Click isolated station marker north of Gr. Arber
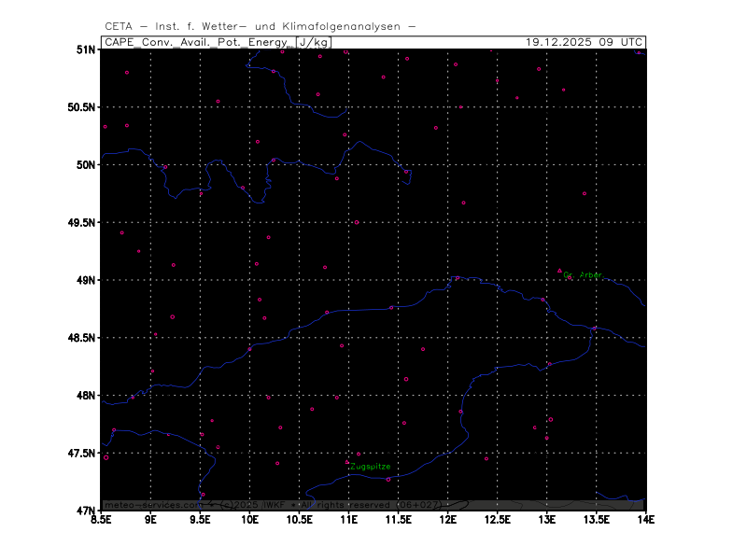This screenshot has height=560, width=747. [585, 193]
